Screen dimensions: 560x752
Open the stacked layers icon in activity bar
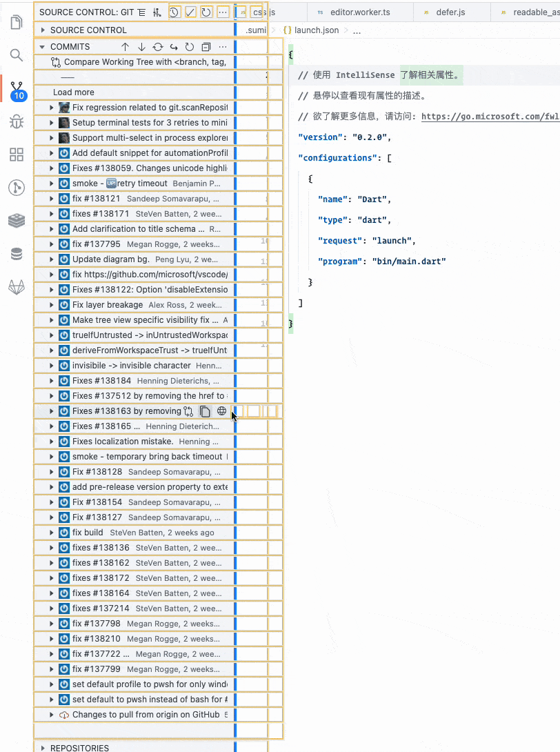pyautogui.click(x=17, y=221)
